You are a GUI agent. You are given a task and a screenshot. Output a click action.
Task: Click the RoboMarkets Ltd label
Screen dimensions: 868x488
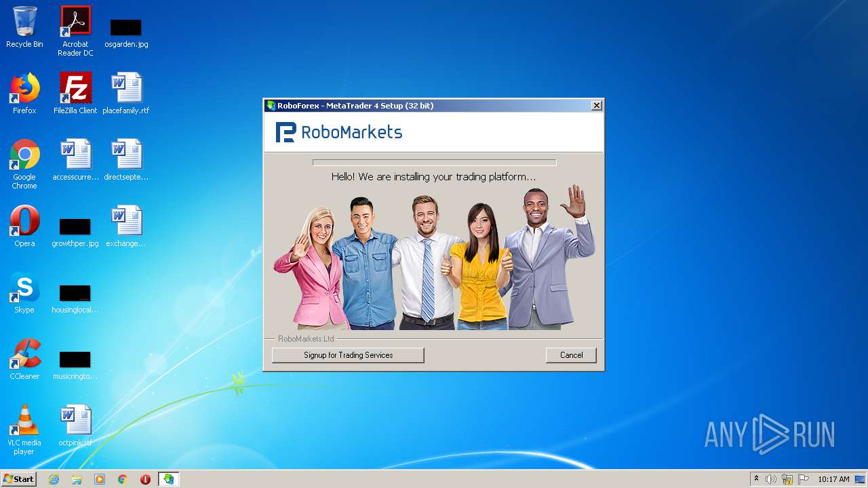(306, 339)
